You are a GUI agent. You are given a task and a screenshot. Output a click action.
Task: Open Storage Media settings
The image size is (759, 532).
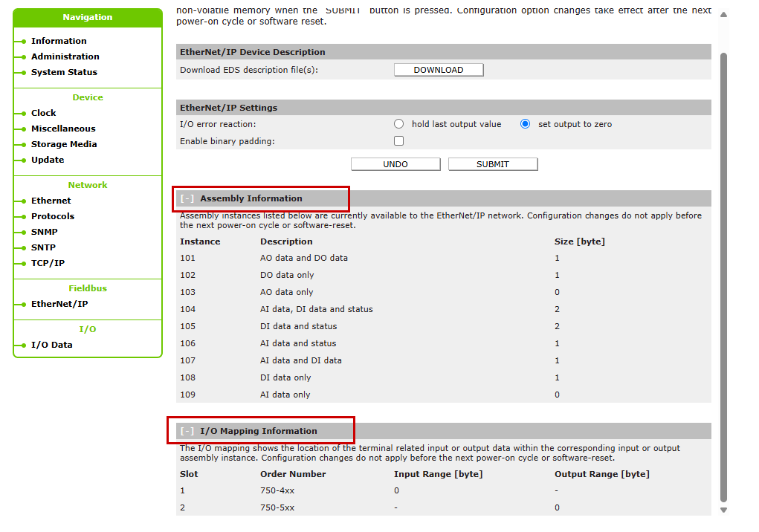click(64, 144)
